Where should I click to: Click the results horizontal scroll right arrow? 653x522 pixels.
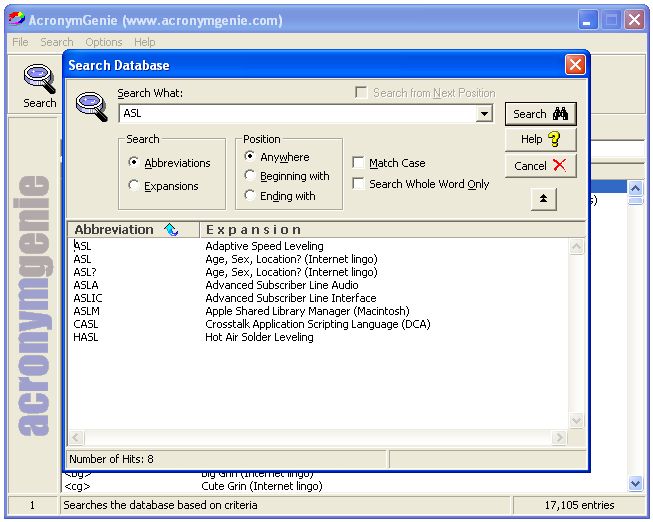[559, 437]
